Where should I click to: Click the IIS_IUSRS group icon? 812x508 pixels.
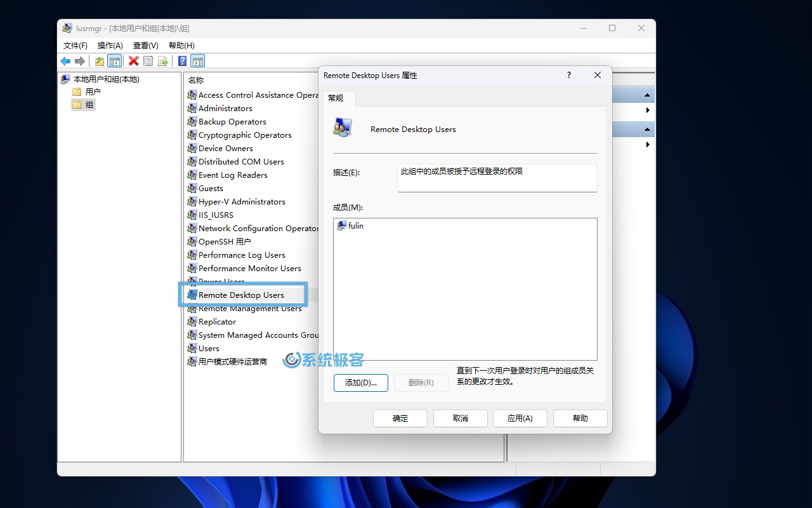point(192,215)
